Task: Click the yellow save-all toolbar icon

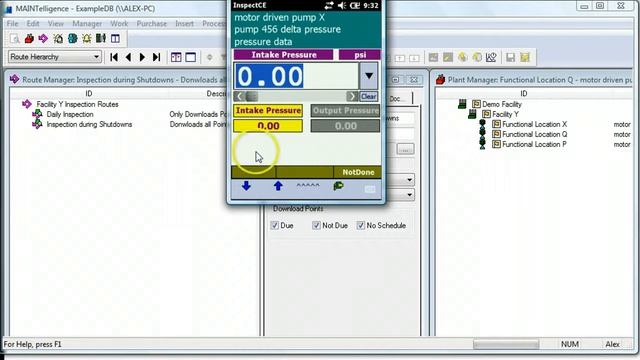Action: pyautogui.click(x=525, y=58)
